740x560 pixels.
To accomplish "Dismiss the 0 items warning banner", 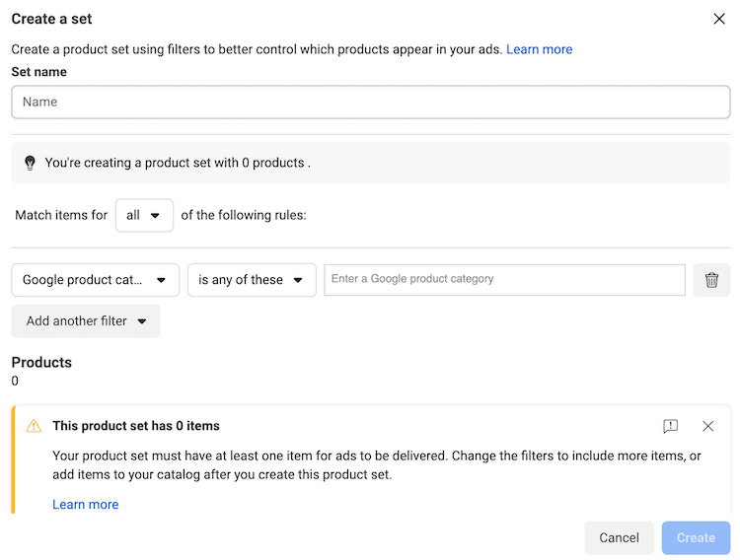I will tap(707, 426).
